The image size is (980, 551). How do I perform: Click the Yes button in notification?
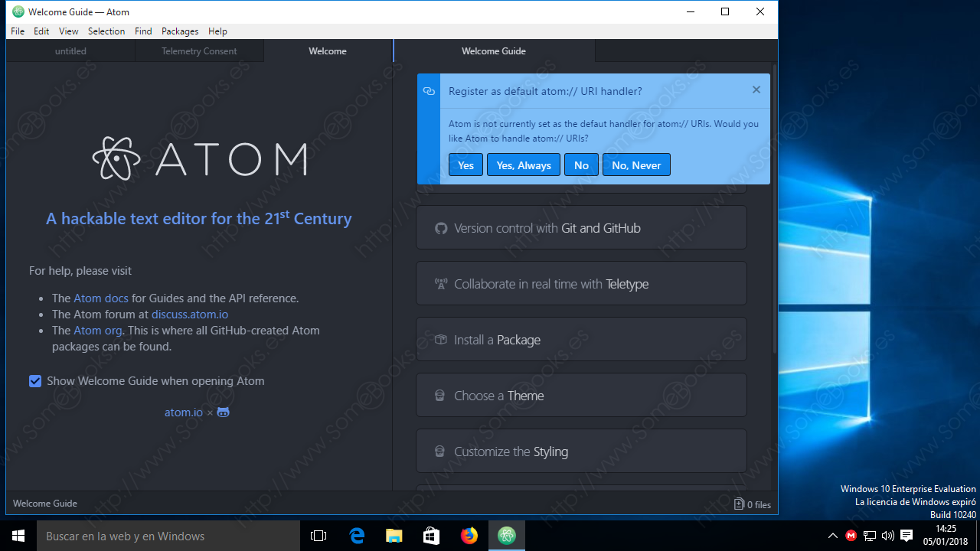pyautogui.click(x=465, y=165)
